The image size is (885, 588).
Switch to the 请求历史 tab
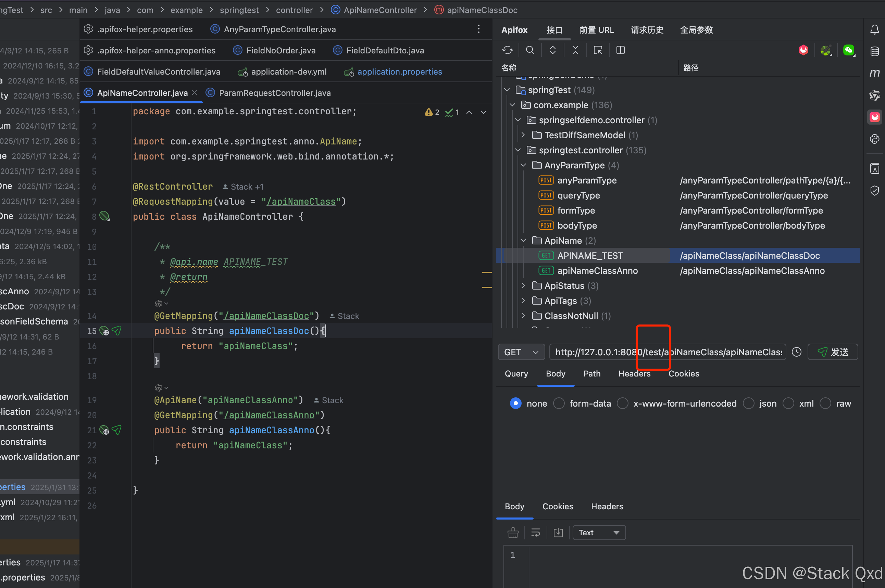coord(647,30)
